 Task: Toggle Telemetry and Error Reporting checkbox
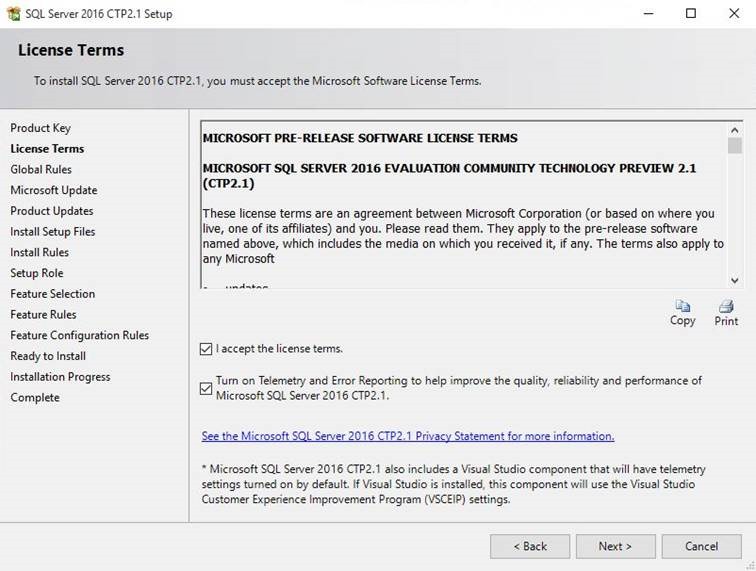pyautogui.click(x=206, y=388)
